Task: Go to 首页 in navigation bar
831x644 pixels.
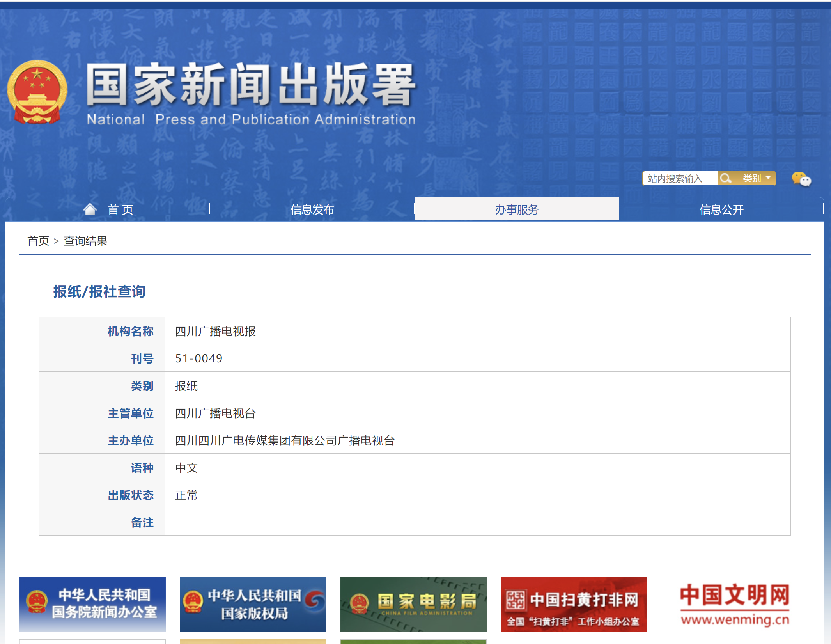Action: [x=120, y=209]
